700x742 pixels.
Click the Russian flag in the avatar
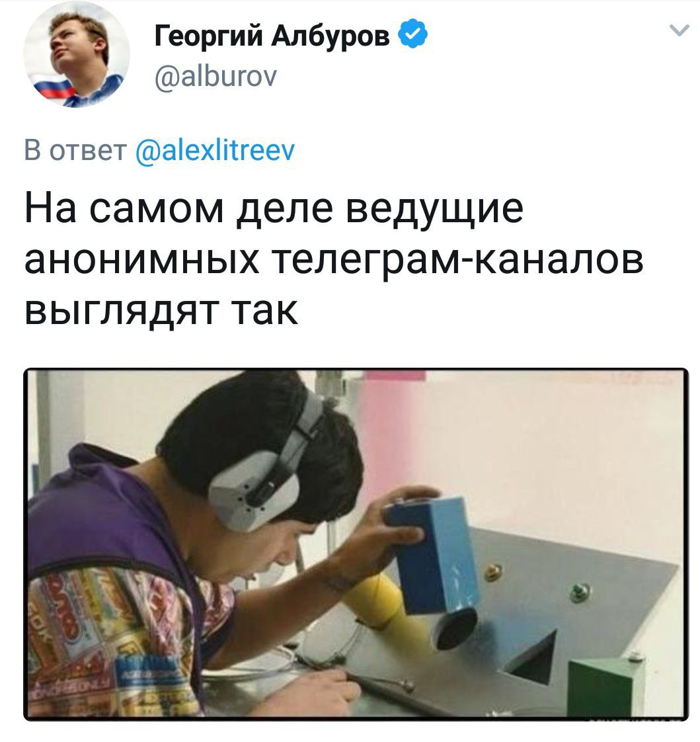click(56, 89)
